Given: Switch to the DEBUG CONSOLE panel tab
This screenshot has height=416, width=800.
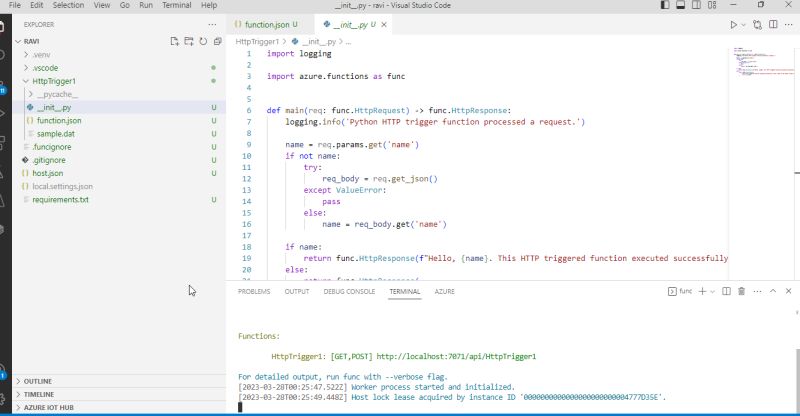Looking at the screenshot, I should (349, 291).
